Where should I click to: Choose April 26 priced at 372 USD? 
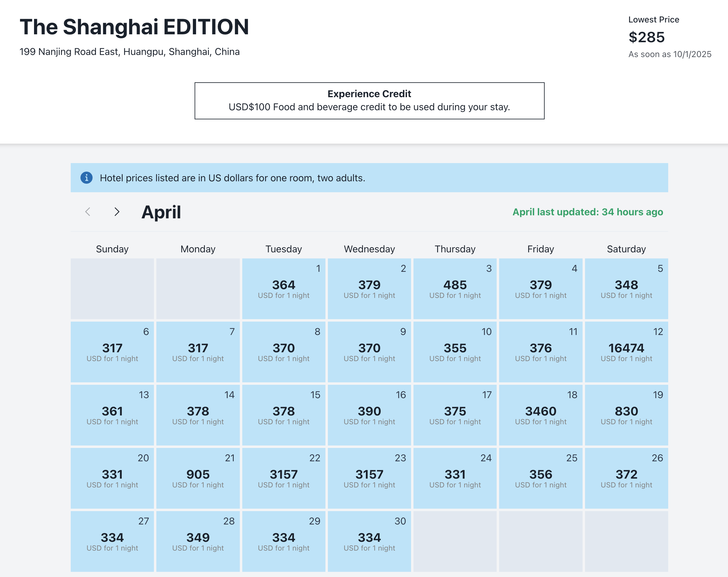(x=626, y=478)
